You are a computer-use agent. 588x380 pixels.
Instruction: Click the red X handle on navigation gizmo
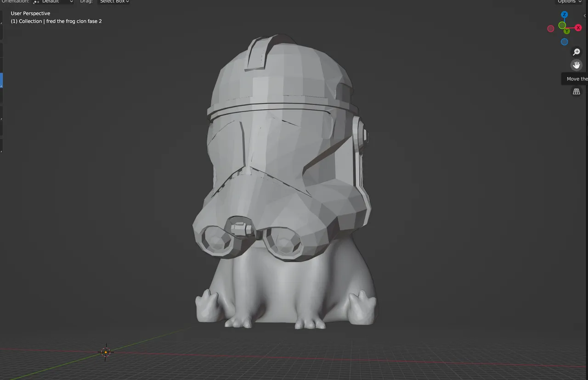tap(578, 28)
